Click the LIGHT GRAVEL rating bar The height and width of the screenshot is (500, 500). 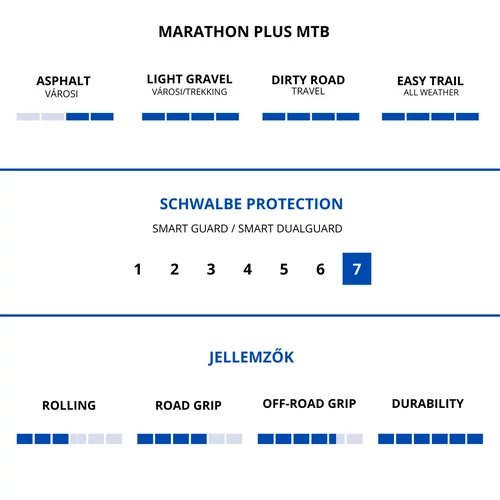click(x=190, y=116)
